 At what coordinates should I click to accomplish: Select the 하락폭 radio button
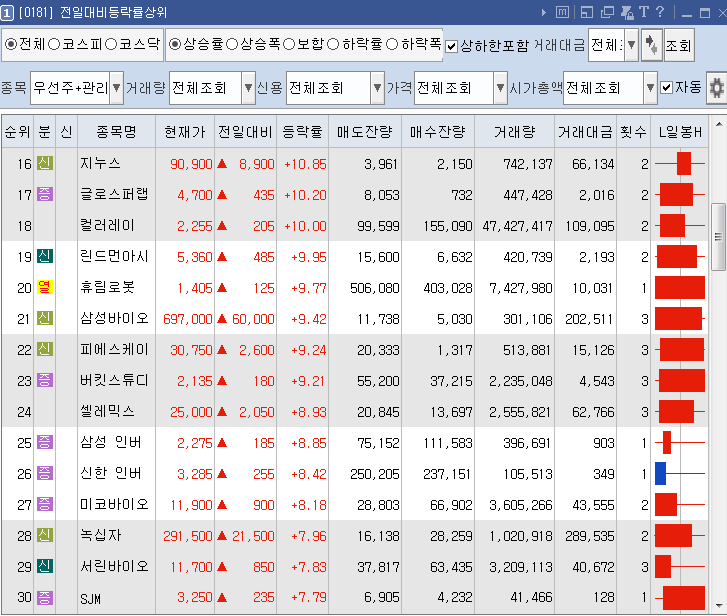tap(392, 44)
